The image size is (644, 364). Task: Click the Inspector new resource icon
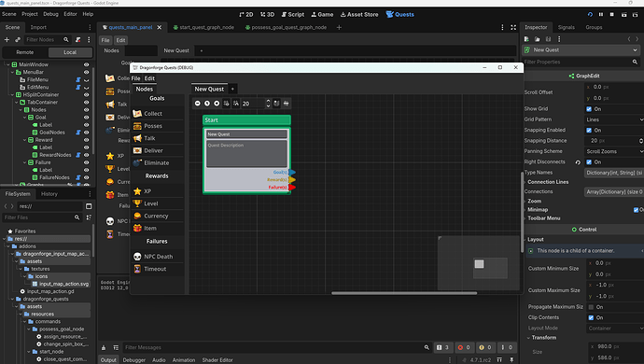point(526,39)
